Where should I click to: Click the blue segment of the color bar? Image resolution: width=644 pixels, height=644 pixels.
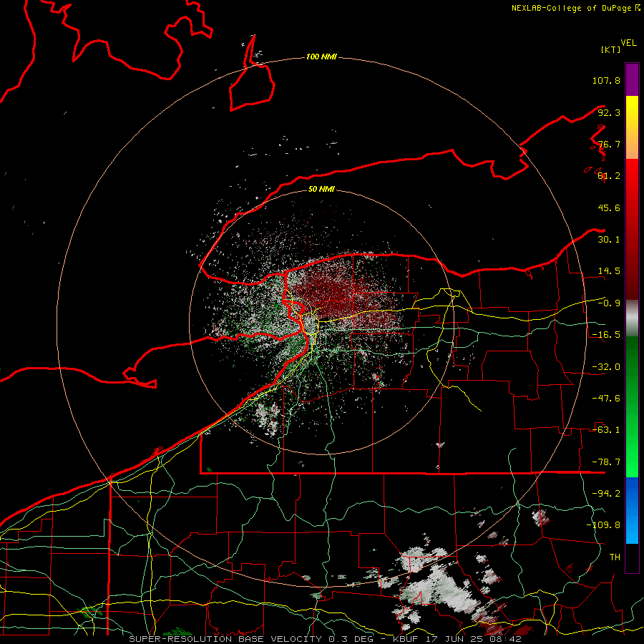click(x=632, y=510)
